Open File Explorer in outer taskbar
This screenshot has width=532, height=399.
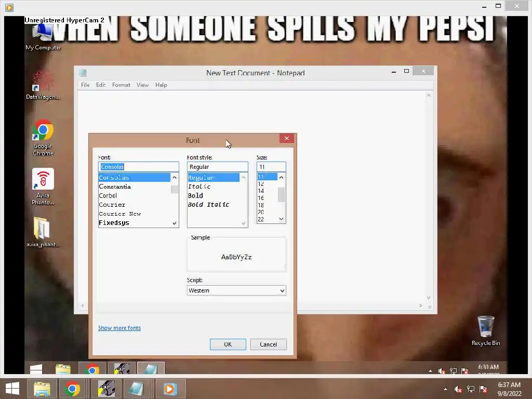tap(42, 389)
